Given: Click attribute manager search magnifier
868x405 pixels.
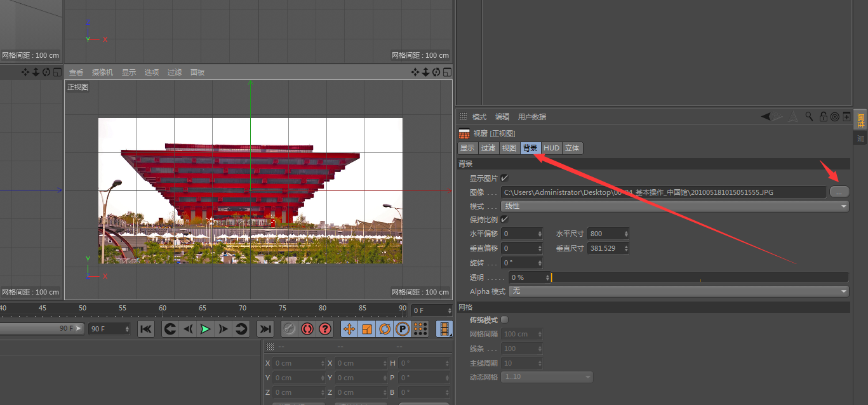Looking at the screenshot, I should point(809,116).
